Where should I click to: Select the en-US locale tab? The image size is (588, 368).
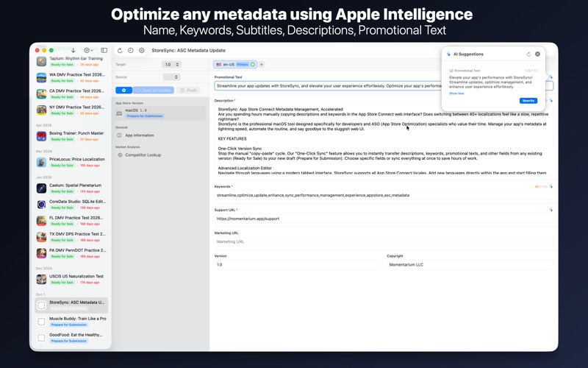(x=234, y=65)
